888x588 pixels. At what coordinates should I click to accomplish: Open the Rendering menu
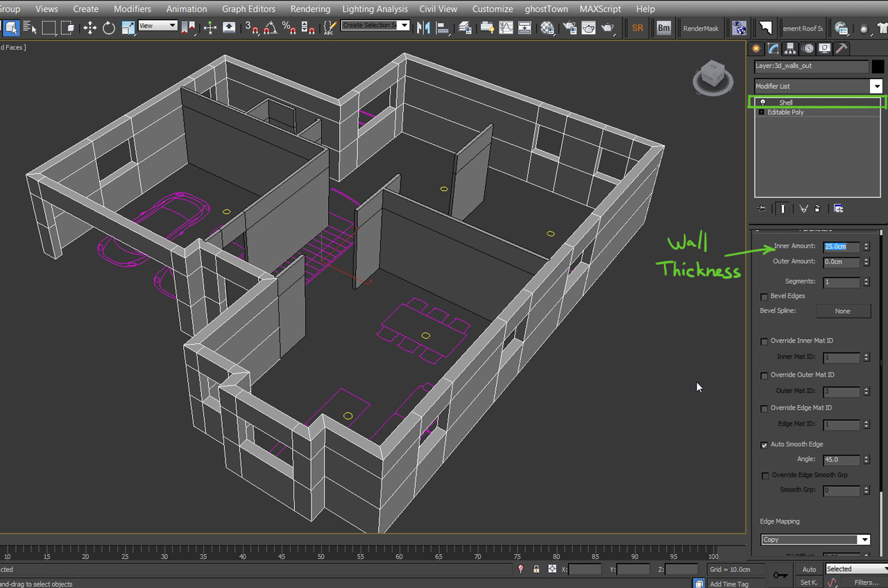pyautogui.click(x=310, y=9)
